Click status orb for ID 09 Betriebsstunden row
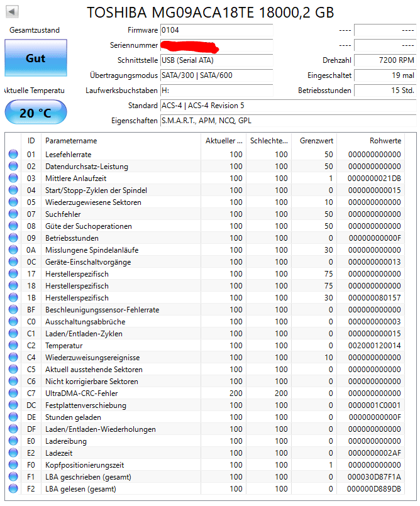The image size is (420, 506). pyautogui.click(x=13, y=238)
